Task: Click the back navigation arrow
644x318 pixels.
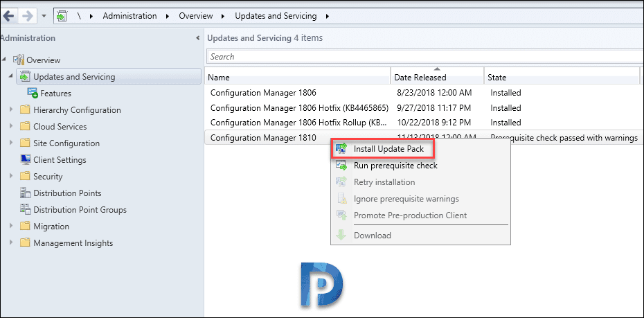Action: (x=8, y=17)
